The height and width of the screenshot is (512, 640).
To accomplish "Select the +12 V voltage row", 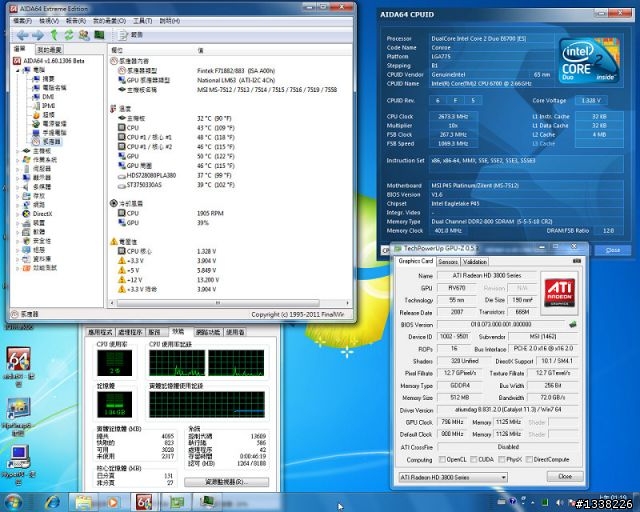I will 168,280.
